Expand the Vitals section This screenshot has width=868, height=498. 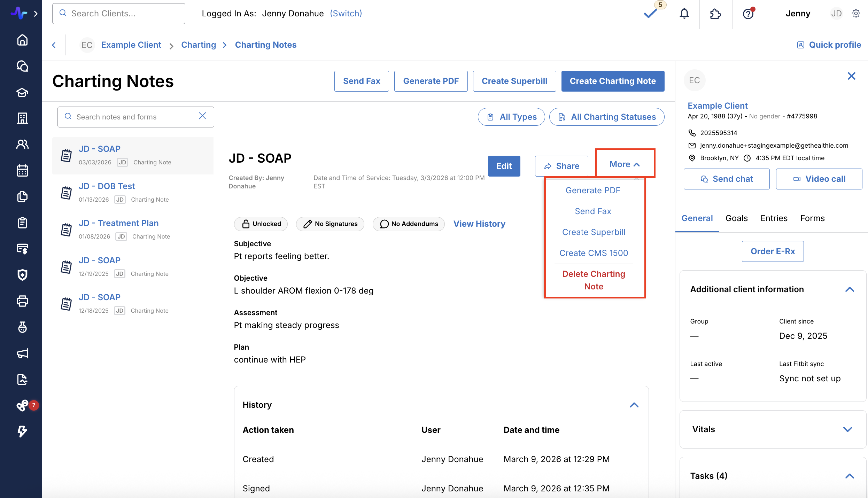tap(847, 429)
